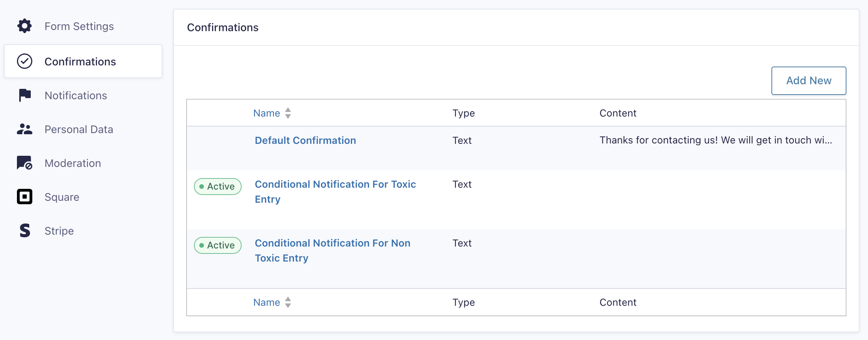The width and height of the screenshot is (868, 340).
Task: Select Conditional Notification For Toxic Entry link
Action: click(x=335, y=192)
